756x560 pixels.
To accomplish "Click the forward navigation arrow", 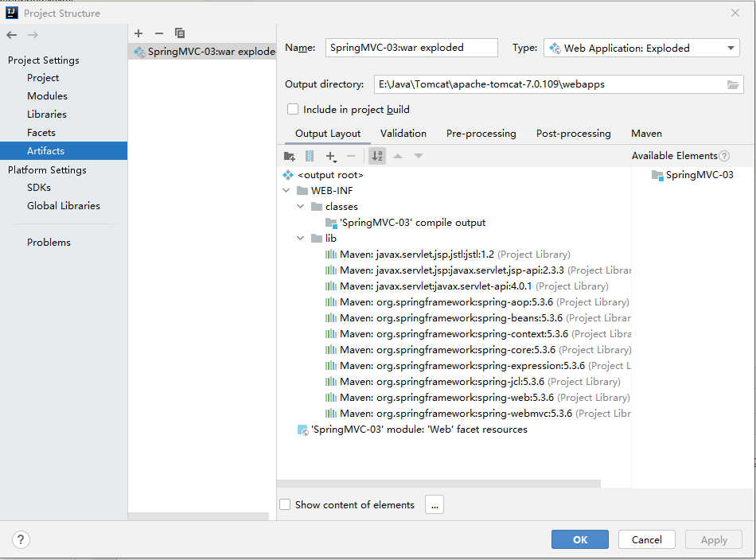I will tap(33, 35).
